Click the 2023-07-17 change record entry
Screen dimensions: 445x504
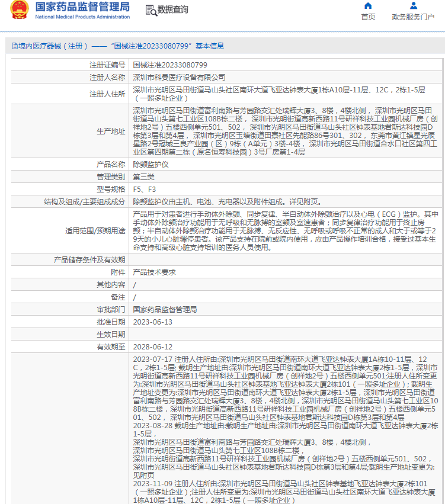tap(286, 389)
